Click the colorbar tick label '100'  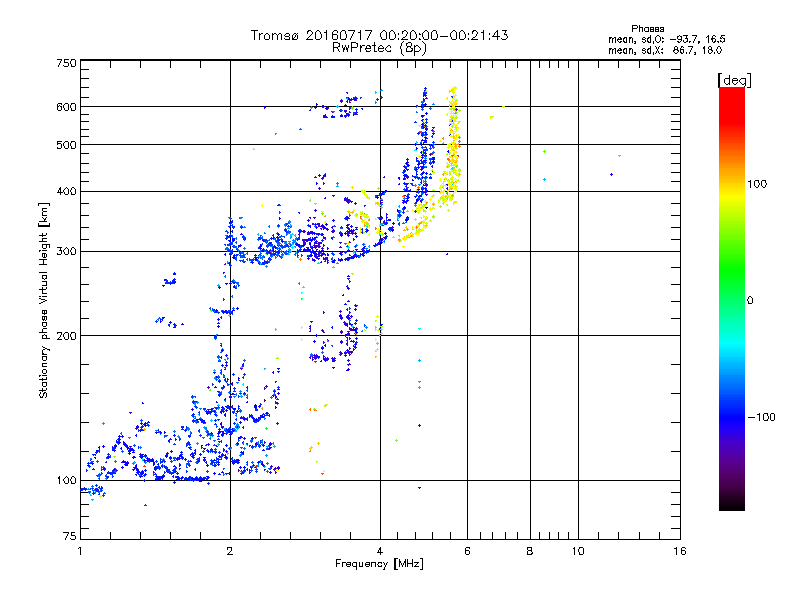(x=757, y=184)
